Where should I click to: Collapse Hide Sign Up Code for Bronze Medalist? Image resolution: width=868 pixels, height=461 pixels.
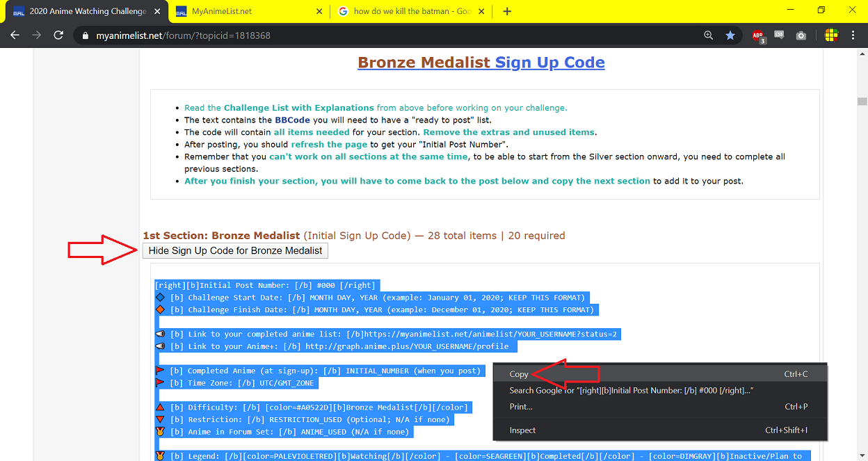235,250
